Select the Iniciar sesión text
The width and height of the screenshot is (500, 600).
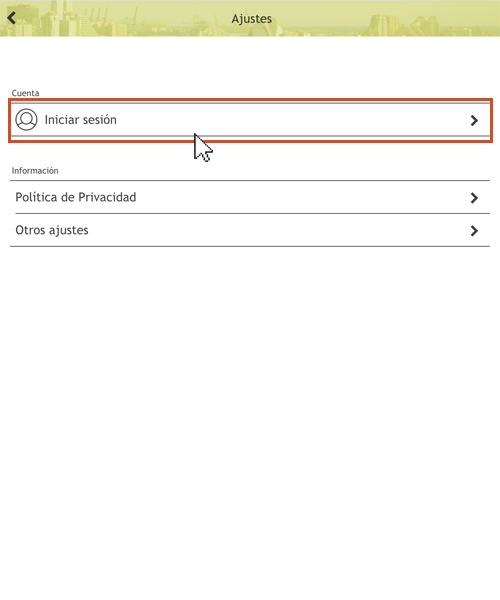pos(81,120)
